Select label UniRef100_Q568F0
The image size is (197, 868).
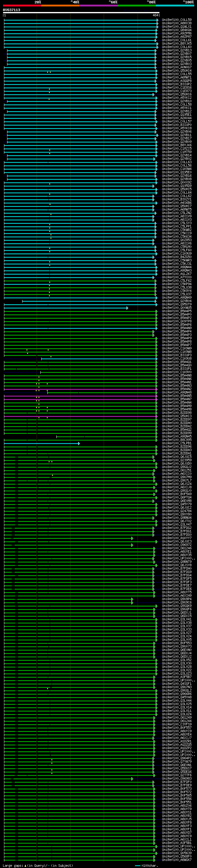pos(177,857)
